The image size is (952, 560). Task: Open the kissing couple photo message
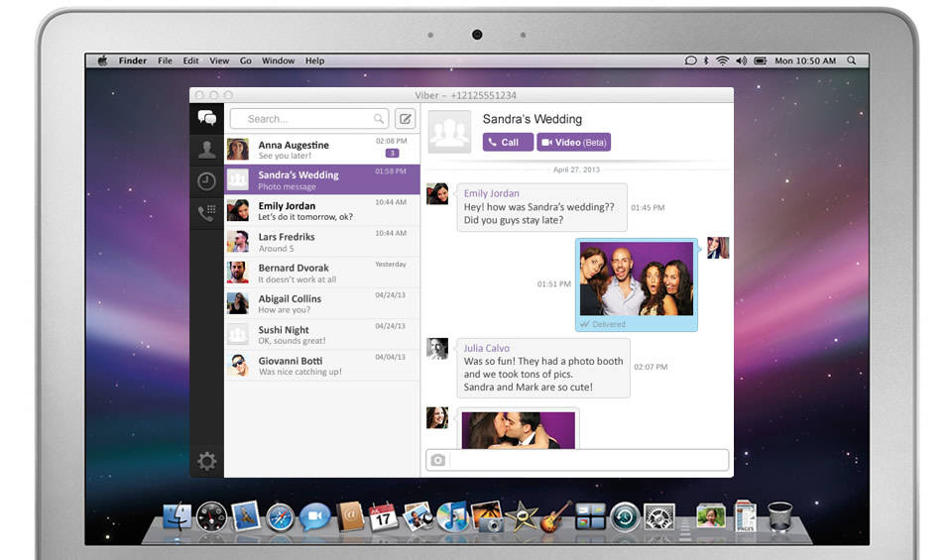518,430
